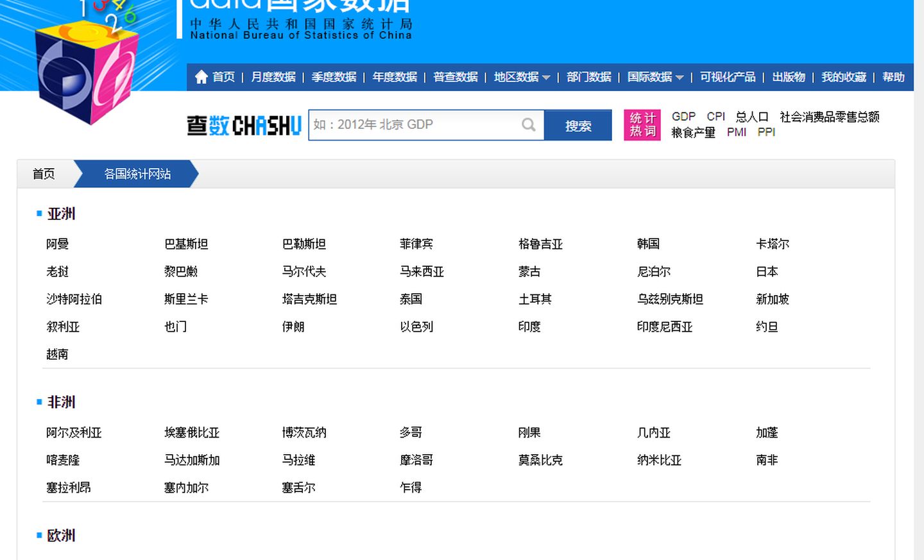Click the magnifying glass search icon
The image size is (924, 560).
coord(527,125)
